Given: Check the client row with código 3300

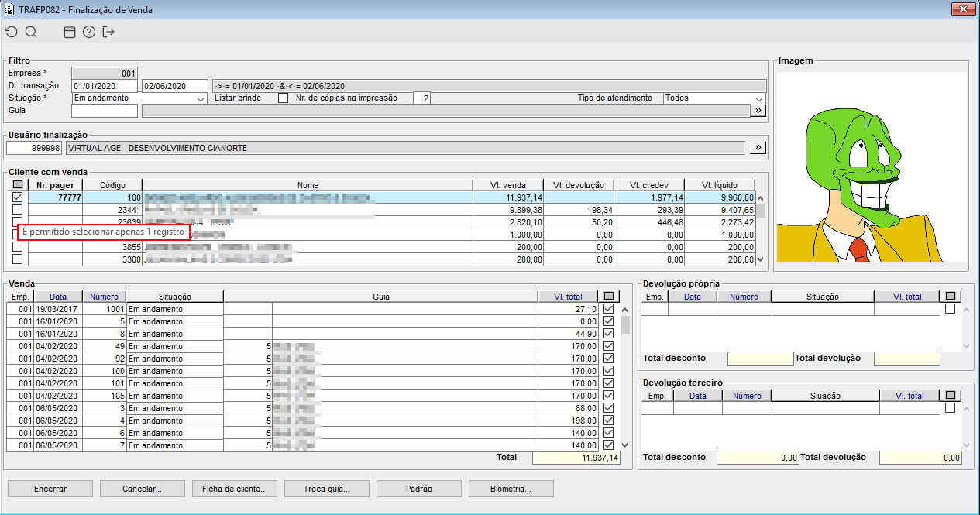Looking at the screenshot, I should (18, 259).
